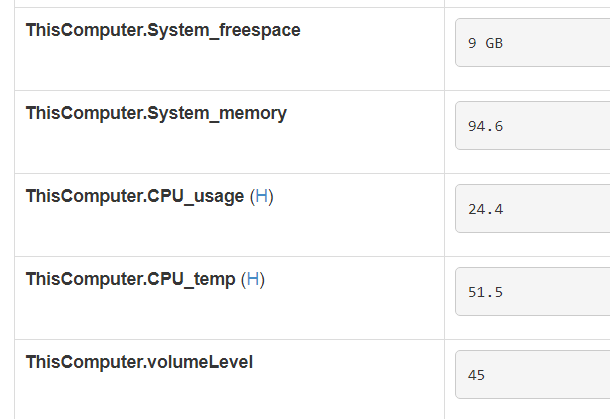Select the ThisComputer.System_memory property name
Viewport: 610px width, 419px height.
[156, 113]
